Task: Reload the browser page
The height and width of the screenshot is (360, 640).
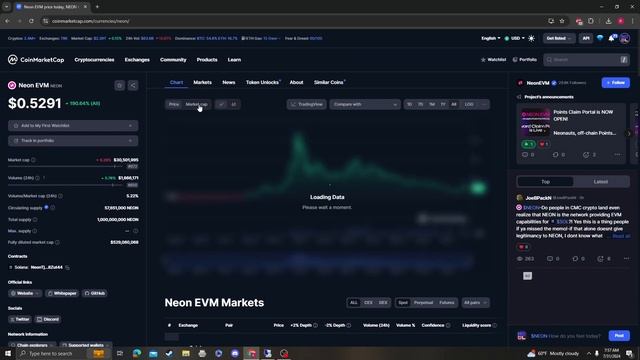Action: coord(31,21)
